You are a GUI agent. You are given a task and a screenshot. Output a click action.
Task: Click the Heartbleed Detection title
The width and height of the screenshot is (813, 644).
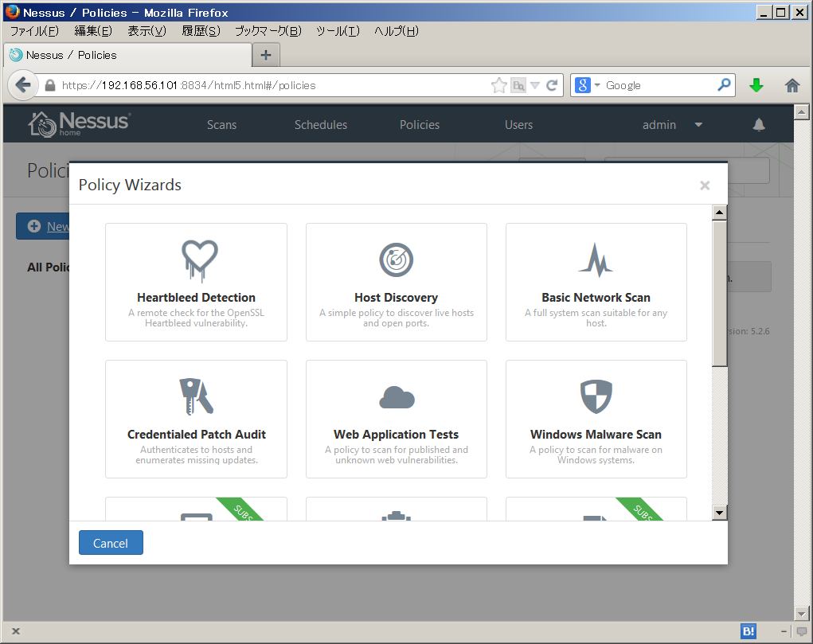196,298
